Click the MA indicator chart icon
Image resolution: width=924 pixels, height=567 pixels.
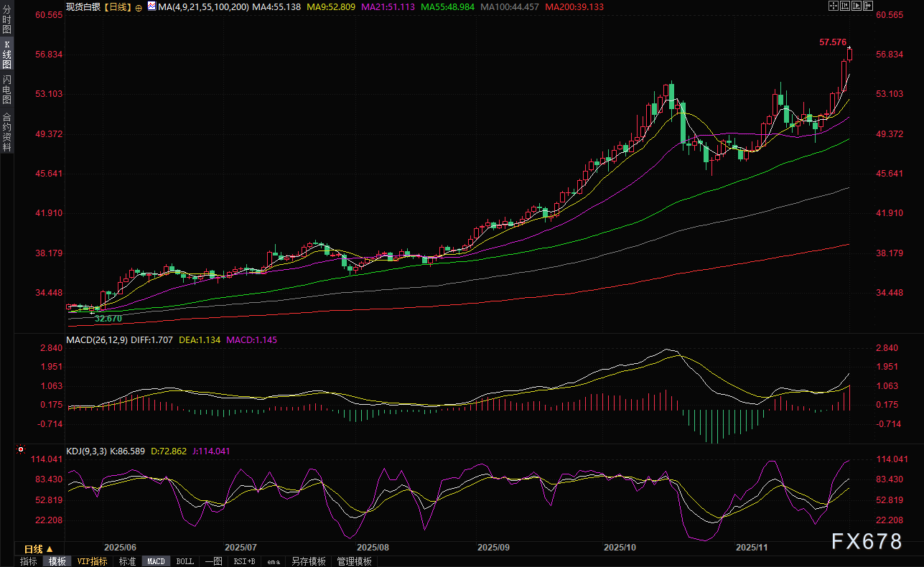tap(151, 6)
